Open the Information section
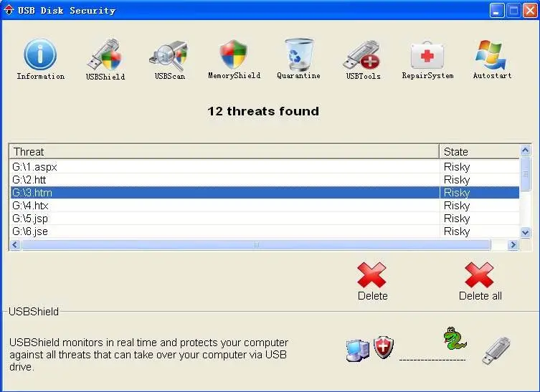Screen dimensions: 540x392 point(40,59)
